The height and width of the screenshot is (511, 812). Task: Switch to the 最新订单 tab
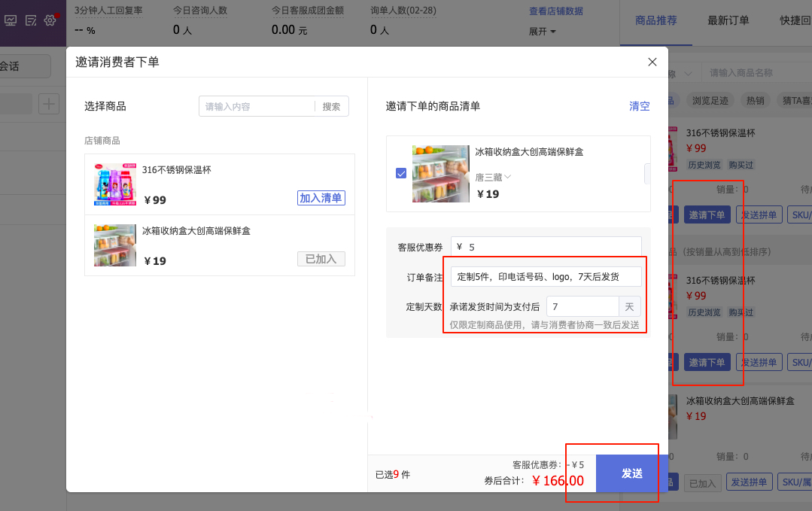pos(728,20)
